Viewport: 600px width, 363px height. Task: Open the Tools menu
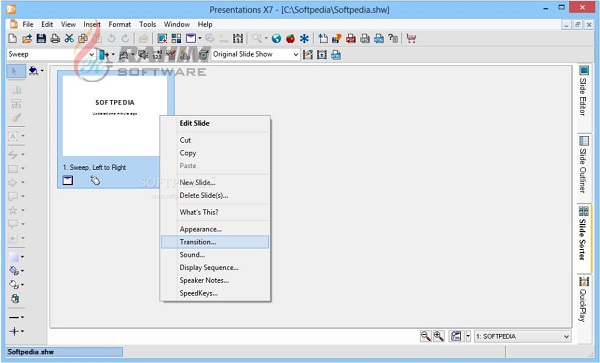147,24
